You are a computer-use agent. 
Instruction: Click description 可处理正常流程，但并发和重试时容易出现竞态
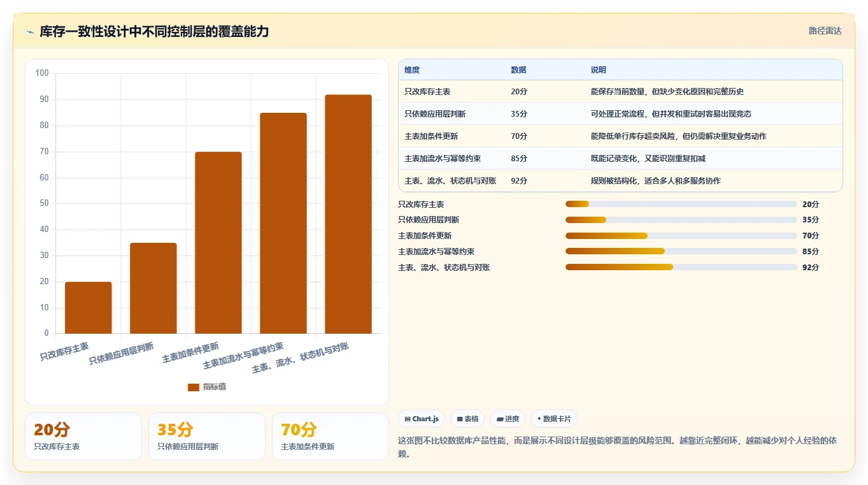point(671,114)
